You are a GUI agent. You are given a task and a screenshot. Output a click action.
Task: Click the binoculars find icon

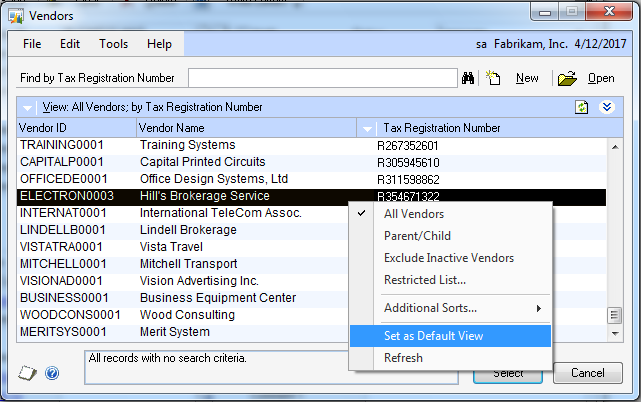point(468,78)
